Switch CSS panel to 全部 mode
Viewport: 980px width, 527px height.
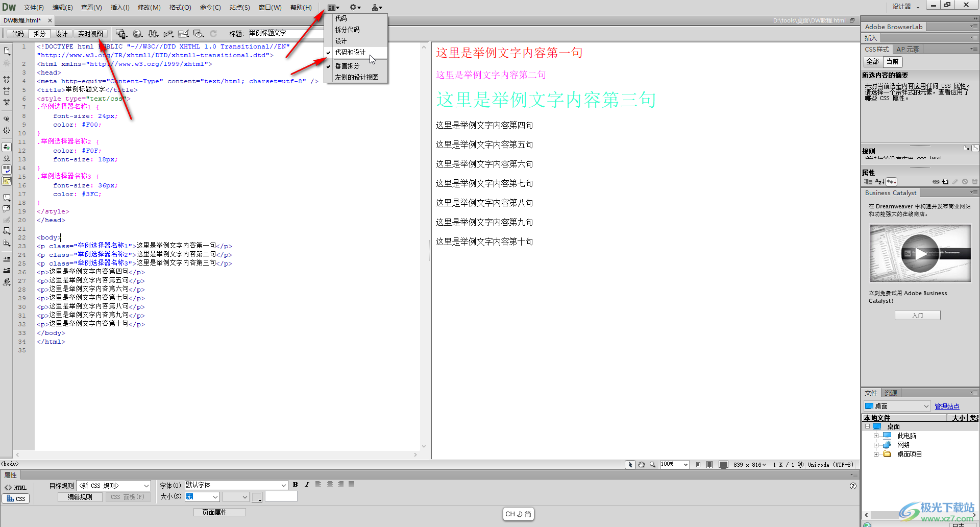873,62
